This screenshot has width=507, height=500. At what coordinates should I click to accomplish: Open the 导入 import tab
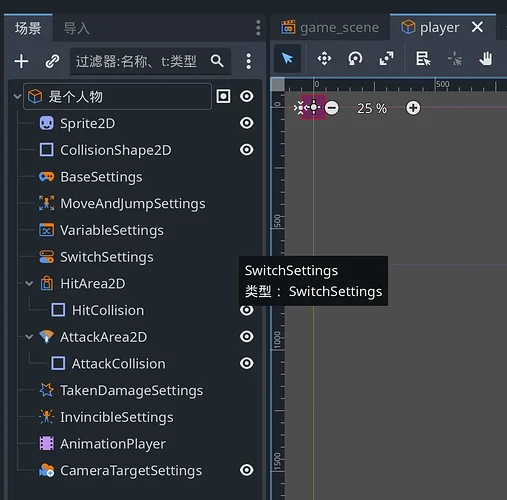77,28
